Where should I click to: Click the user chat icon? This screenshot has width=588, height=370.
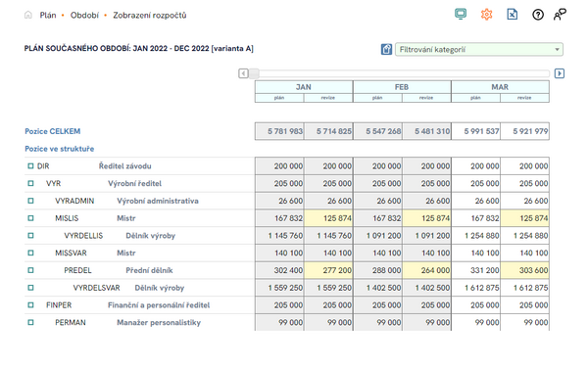coord(560,15)
